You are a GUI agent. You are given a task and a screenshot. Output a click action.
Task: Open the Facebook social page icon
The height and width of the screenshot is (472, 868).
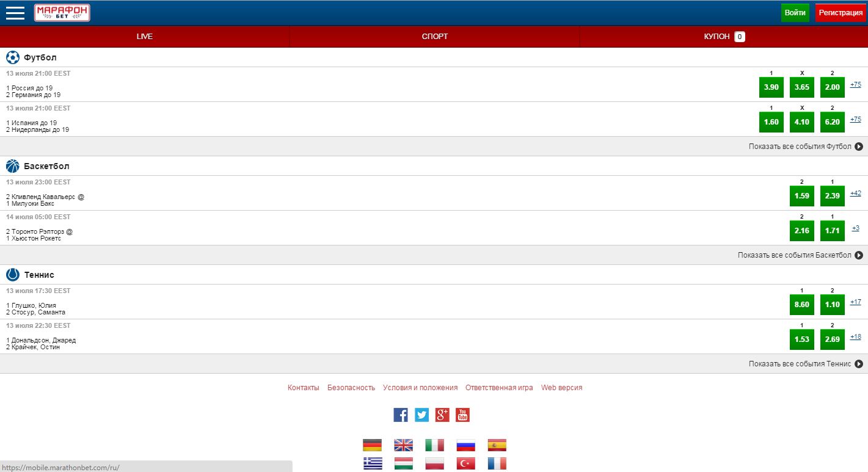click(401, 415)
